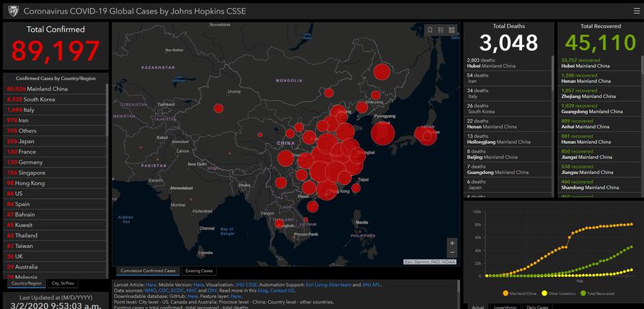Switch to Cumulative Confirmed Cases tab

tap(147, 271)
